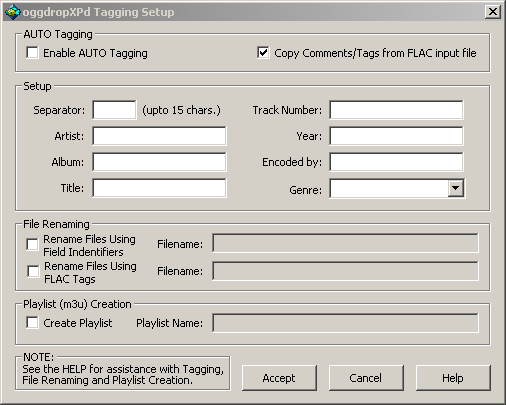Viewport: 506px width, 405px height.
Task: Click the "Setup" group label
Action: pyautogui.click(x=37, y=86)
